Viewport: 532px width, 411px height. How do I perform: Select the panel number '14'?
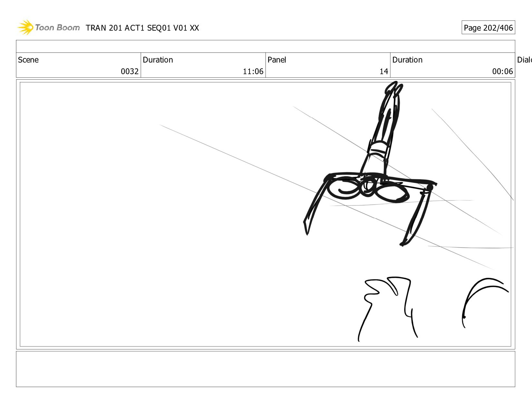[384, 71]
